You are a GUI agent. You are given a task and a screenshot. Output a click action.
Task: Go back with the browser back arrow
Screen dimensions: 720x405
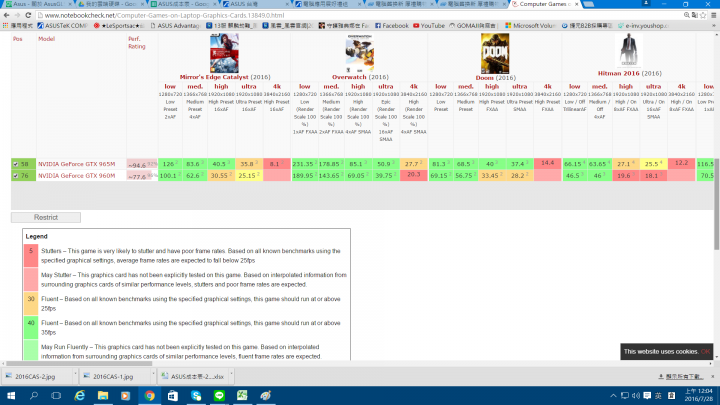point(6,15)
